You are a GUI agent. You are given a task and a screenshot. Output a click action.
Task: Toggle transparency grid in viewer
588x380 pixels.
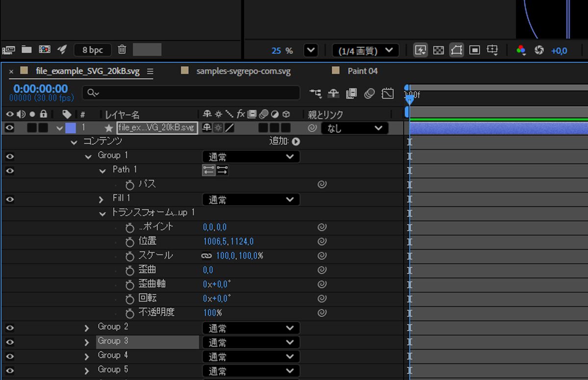(439, 50)
